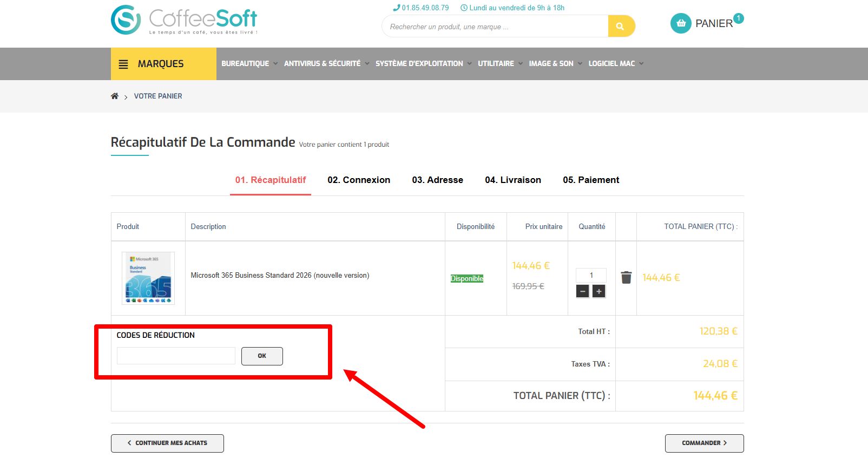Image resolution: width=868 pixels, height=464 pixels.
Task: Select the 05. Paiement step tab
Action: tap(591, 180)
